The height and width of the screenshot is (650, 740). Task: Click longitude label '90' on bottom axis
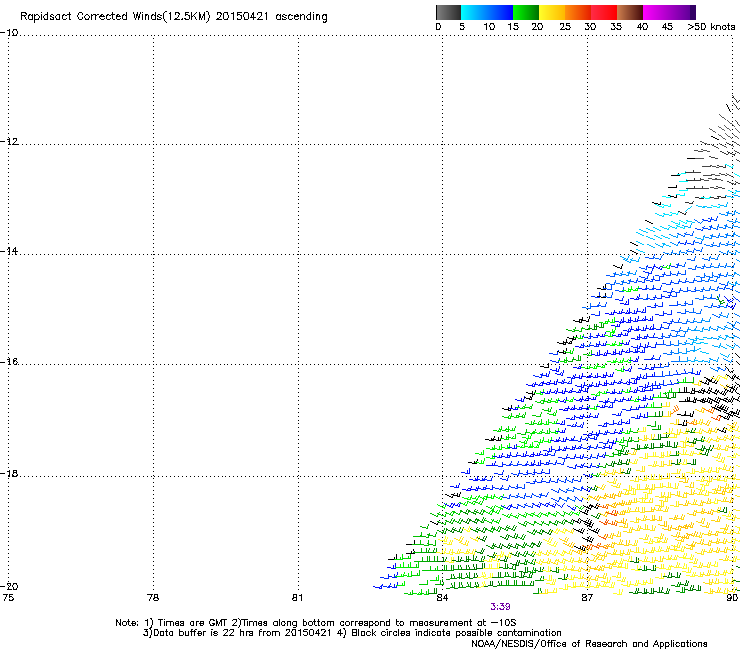coord(732,598)
